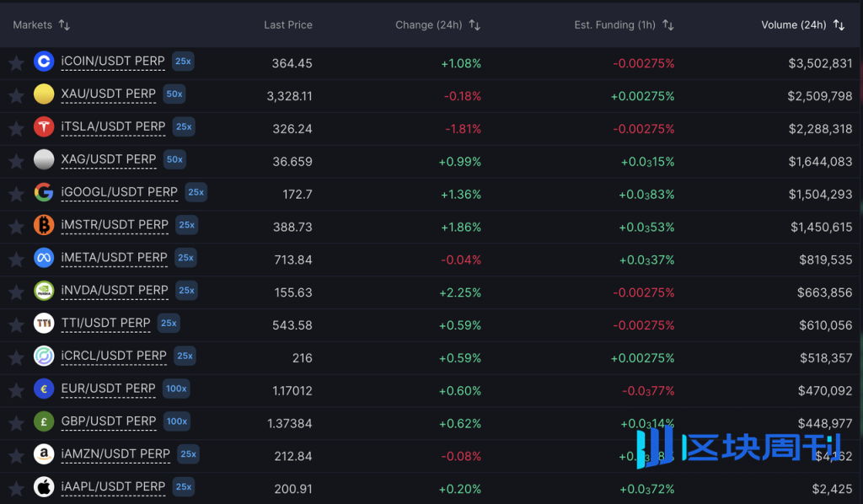Toggle favorite star for iGOOGL/USDT PERP

pyautogui.click(x=16, y=194)
